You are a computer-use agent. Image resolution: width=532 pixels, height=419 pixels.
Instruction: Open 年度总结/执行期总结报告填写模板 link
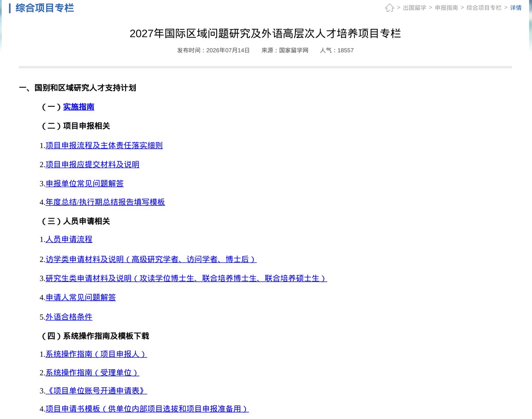tap(105, 202)
